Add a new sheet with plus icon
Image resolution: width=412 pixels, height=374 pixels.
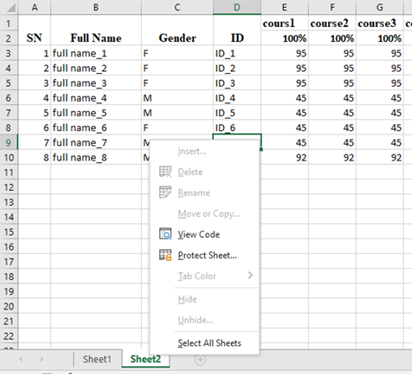(200, 360)
